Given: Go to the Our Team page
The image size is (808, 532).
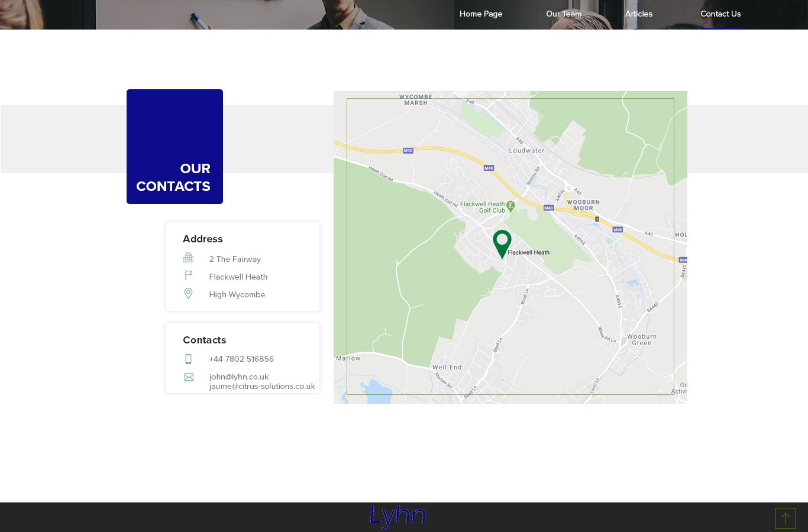Looking at the screenshot, I should [x=563, y=14].
